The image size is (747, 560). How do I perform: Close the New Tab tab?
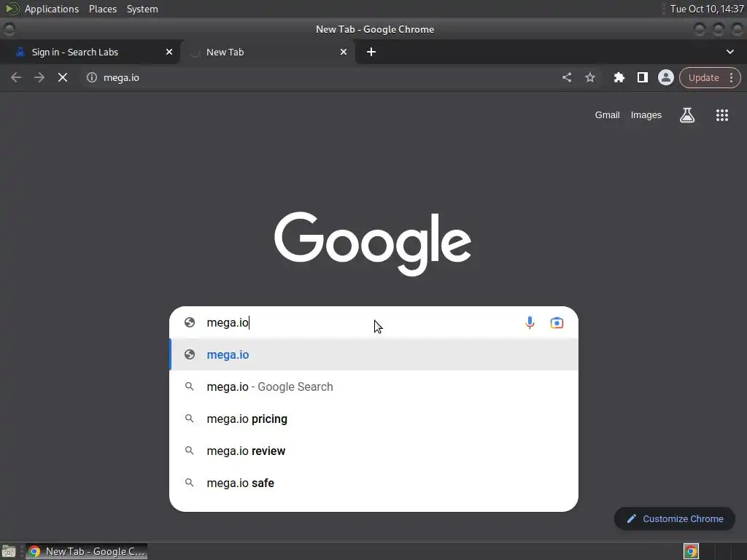[x=344, y=52]
